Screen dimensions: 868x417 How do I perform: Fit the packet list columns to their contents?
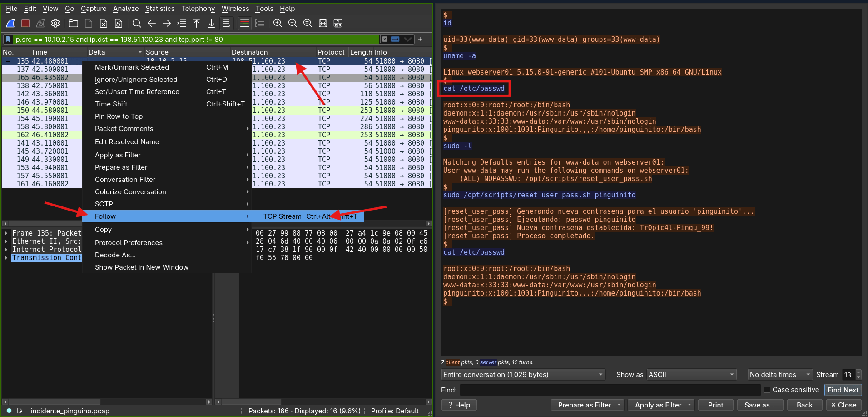pyautogui.click(x=323, y=23)
